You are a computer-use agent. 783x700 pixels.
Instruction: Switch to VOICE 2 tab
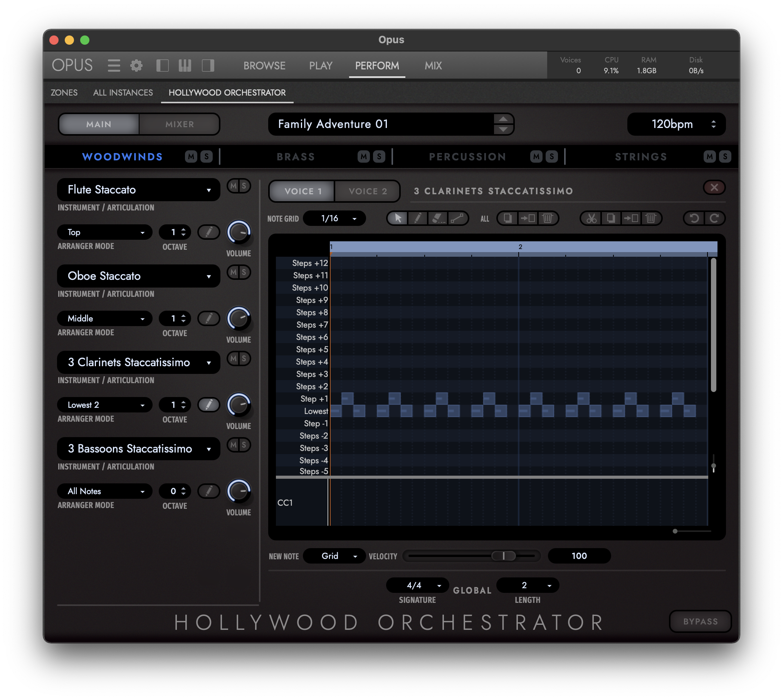(x=368, y=191)
